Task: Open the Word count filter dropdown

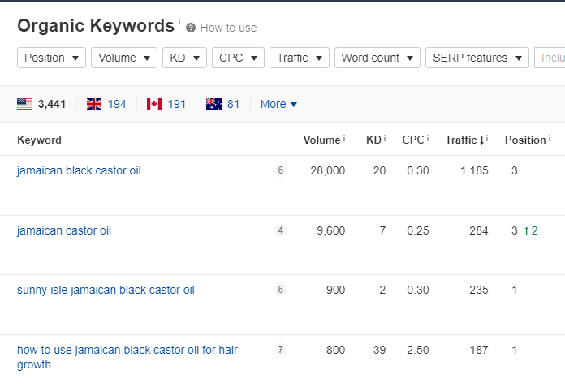Action: tap(377, 58)
